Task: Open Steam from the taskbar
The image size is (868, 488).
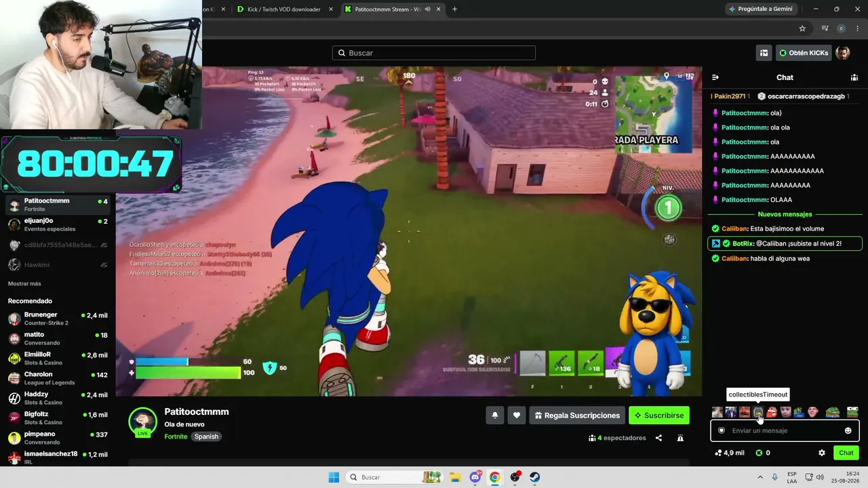Action: point(535,477)
